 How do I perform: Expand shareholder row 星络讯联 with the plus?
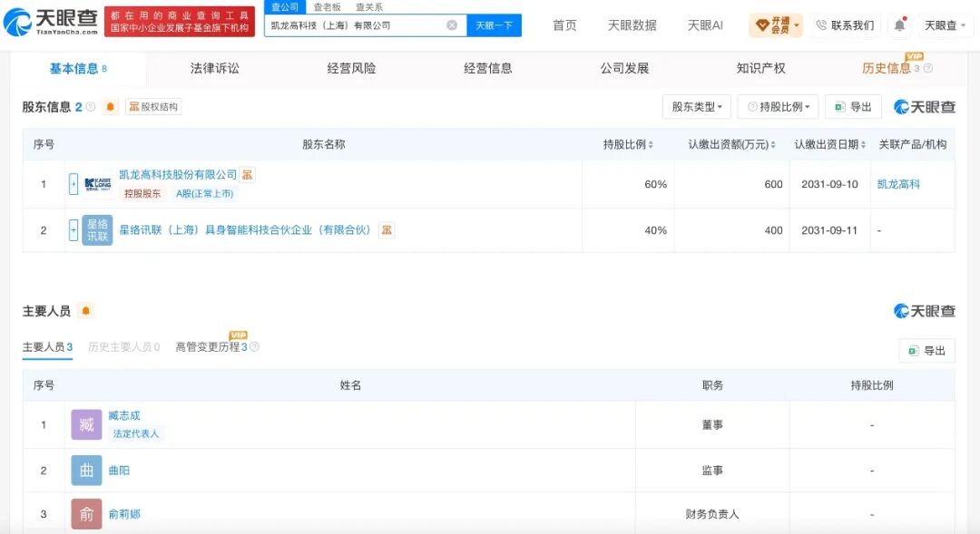(x=73, y=230)
